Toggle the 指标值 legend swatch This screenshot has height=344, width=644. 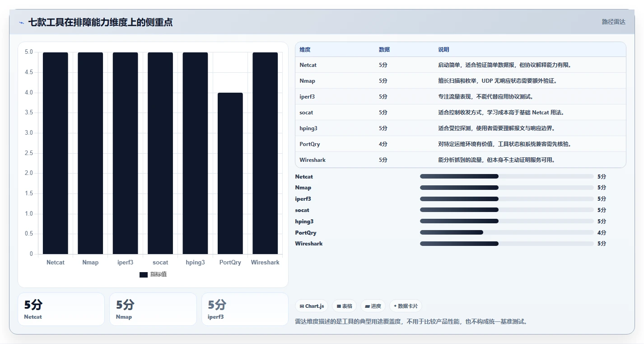coord(144,275)
